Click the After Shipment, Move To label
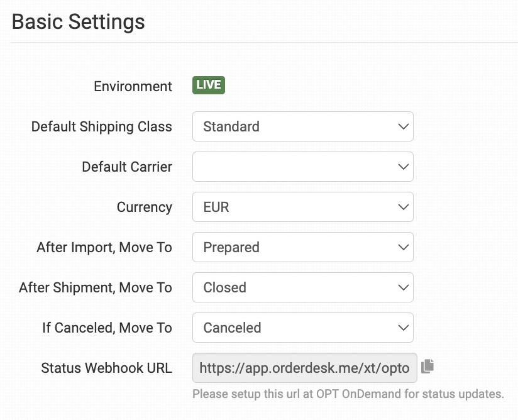This screenshot has height=420, width=518. click(96, 287)
